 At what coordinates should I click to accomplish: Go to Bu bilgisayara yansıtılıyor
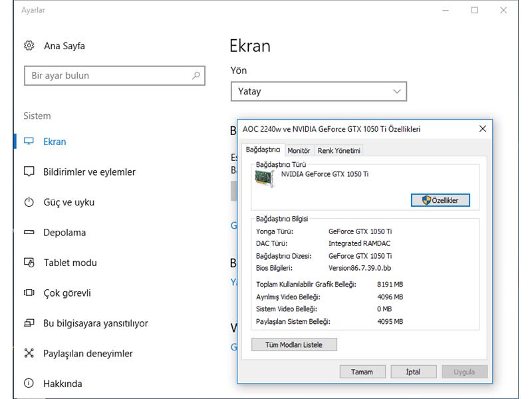click(96, 323)
